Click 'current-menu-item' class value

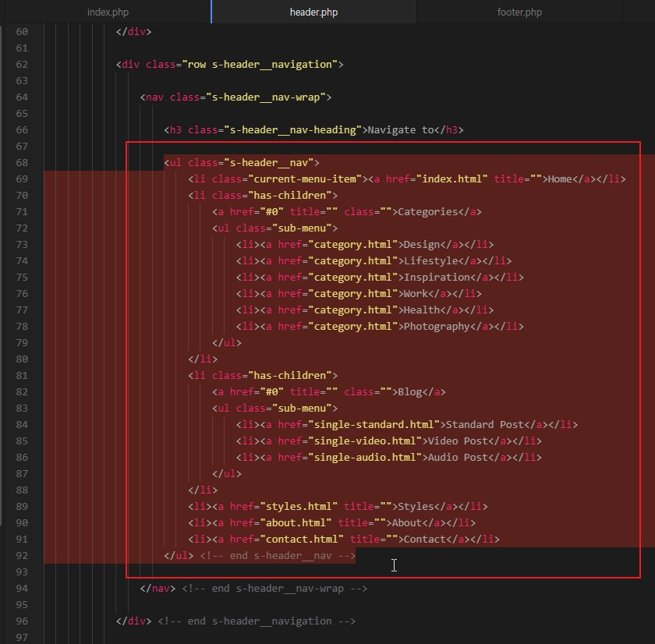click(x=305, y=179)
